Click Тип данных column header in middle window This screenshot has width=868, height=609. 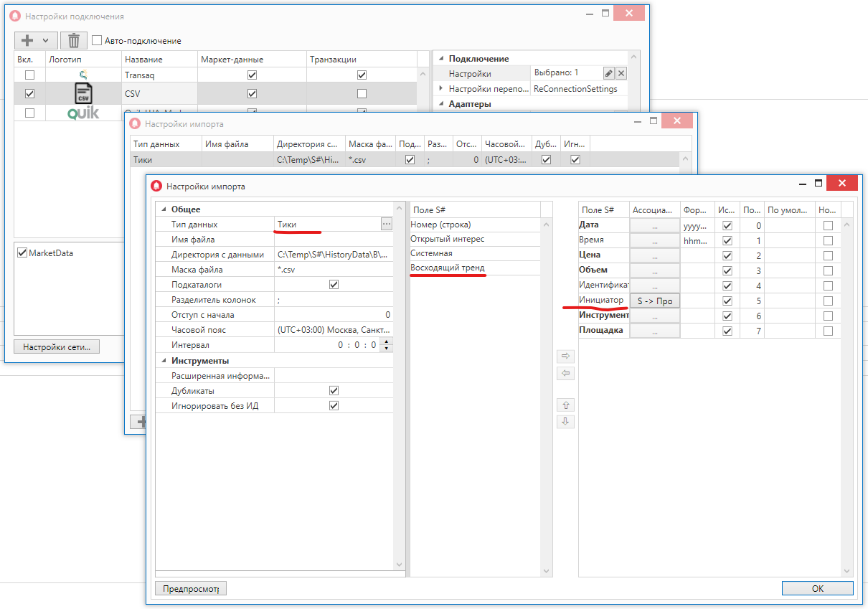pyautogui.click(x=166, y=144)
